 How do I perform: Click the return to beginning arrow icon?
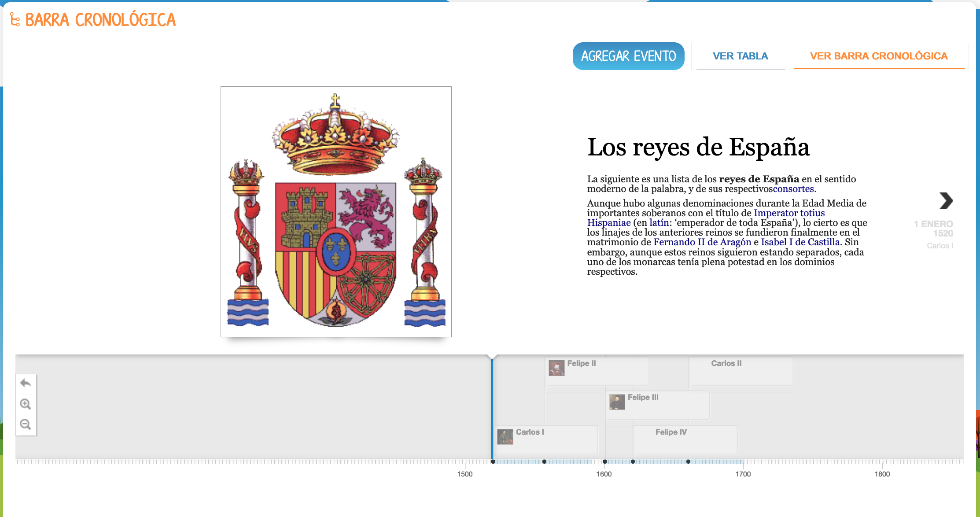point(26,383)
